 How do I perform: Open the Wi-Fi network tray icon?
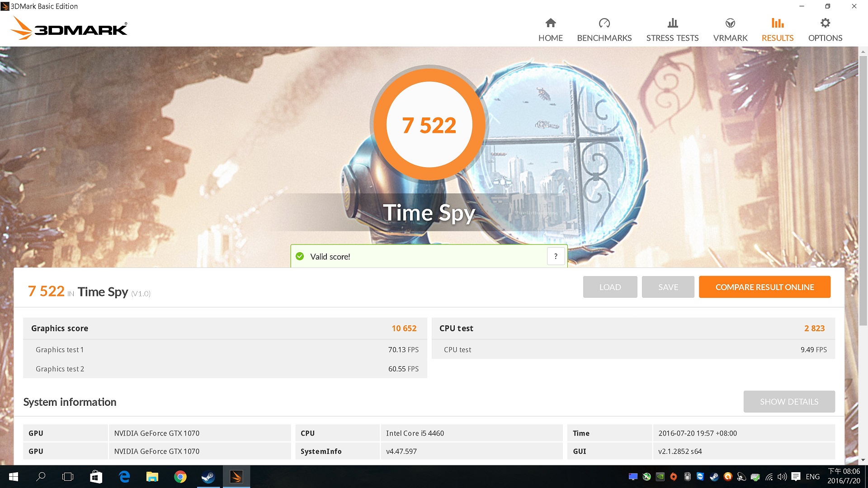point(769,477)
